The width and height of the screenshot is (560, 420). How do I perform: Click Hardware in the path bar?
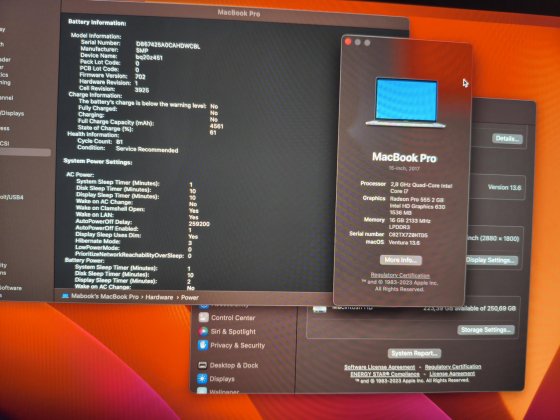coord(159,297)
